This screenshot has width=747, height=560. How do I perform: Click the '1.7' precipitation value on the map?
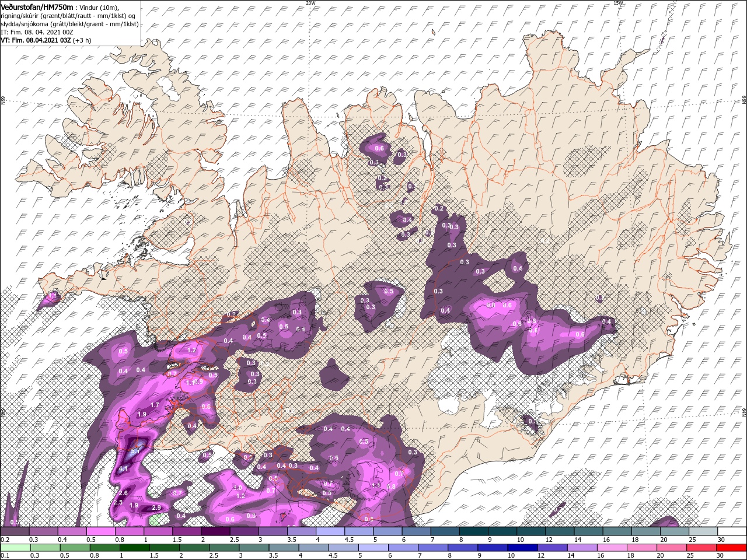click(155, 405)
